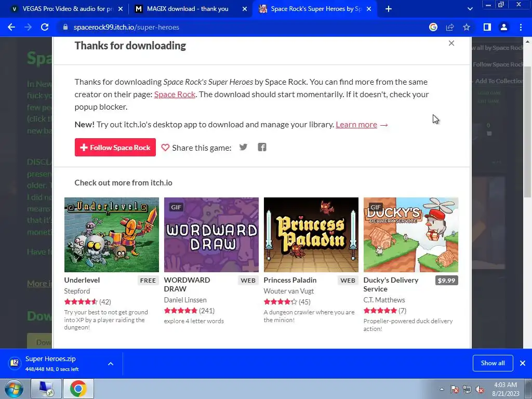Open network status tray icon
The height and width of the screenshot is (399, 532).
[467, 389]
